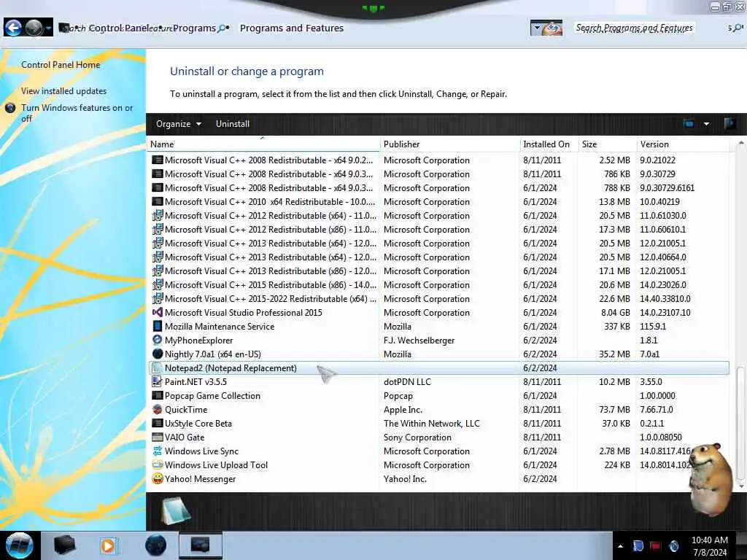Screen dimensions: 747x560
Task: Click the search magnifier icon at top right
Action: tap(738, 28)
